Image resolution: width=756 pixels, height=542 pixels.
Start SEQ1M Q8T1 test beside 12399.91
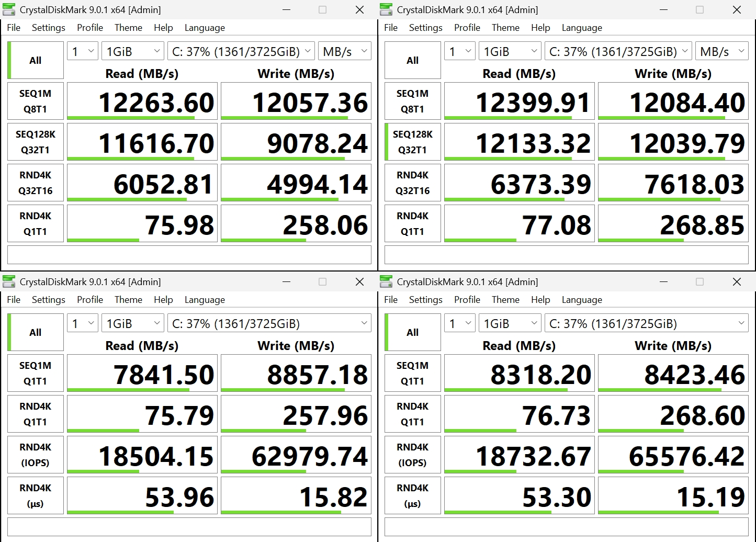tap(413, 101)
